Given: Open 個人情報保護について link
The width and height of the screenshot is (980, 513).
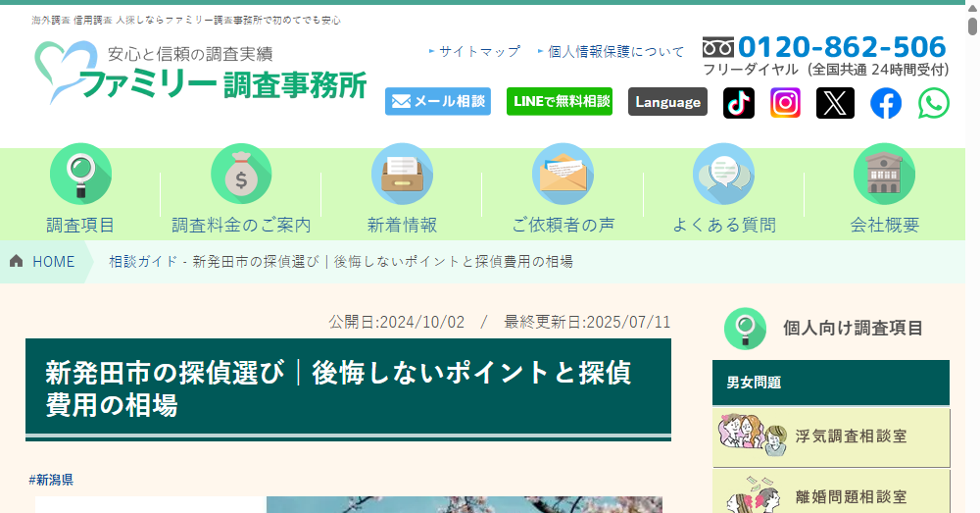Looking at the screenshot, I should click(x=615, y=51).
